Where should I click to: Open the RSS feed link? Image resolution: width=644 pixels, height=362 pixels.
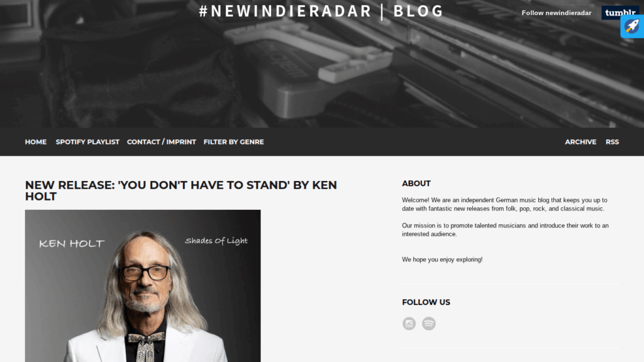tap(612, 142)
